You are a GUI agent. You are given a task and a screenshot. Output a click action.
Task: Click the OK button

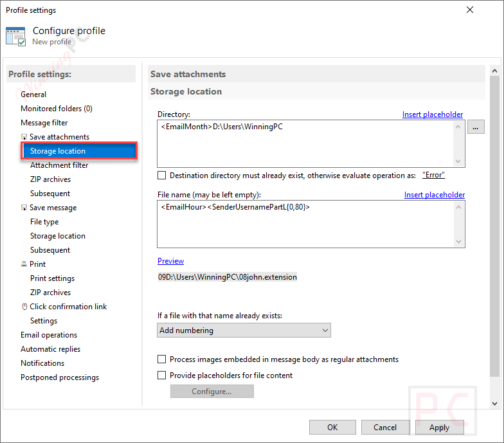pyautogui.click(x=332, y=428)
